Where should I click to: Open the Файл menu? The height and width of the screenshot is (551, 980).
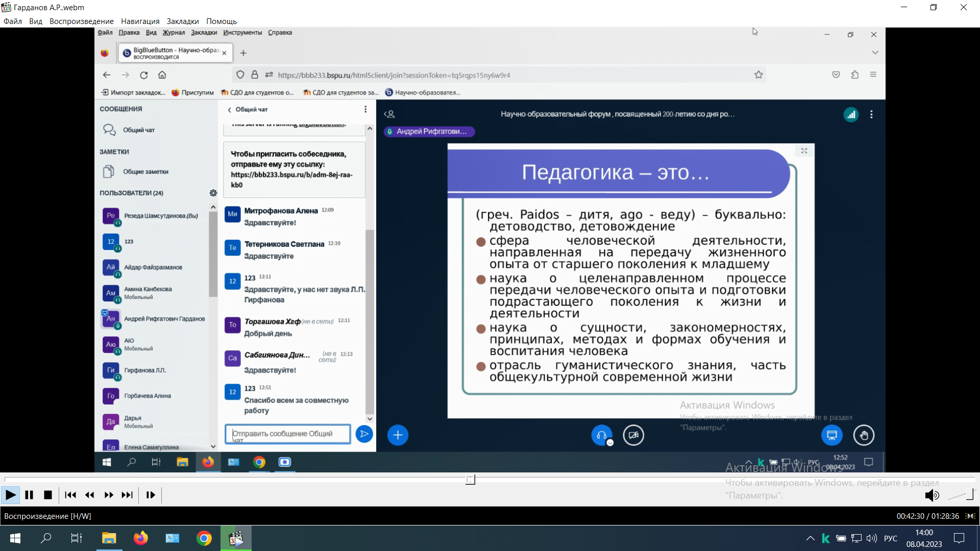13,21
